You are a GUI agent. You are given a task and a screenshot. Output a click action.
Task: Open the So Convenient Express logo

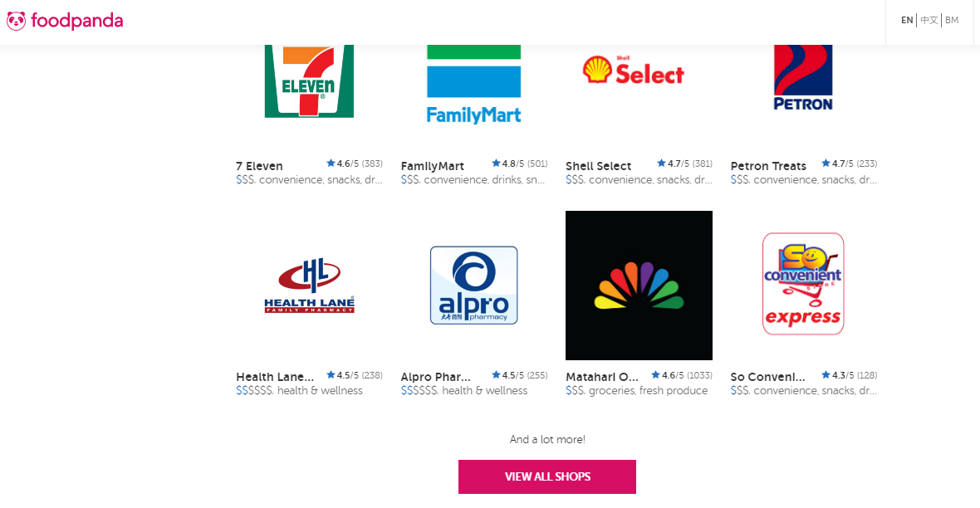pyautogui.click(x=803, y=285)
